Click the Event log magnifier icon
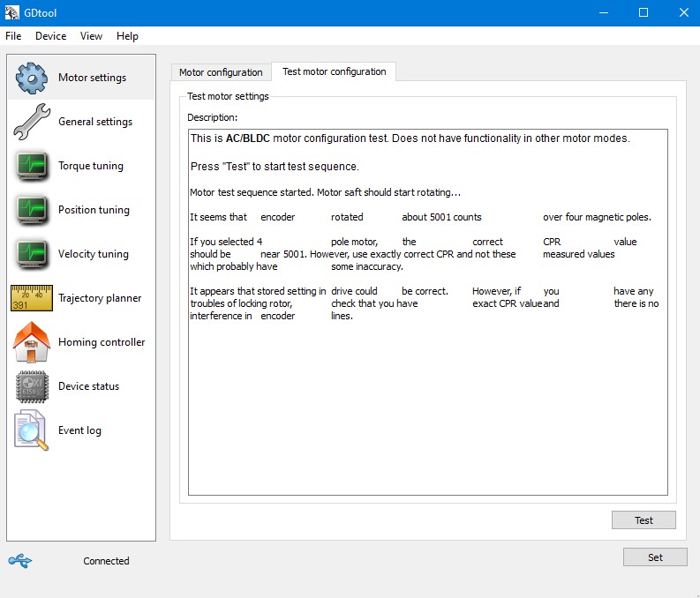 pyautogui.click(x=31, y=430)
